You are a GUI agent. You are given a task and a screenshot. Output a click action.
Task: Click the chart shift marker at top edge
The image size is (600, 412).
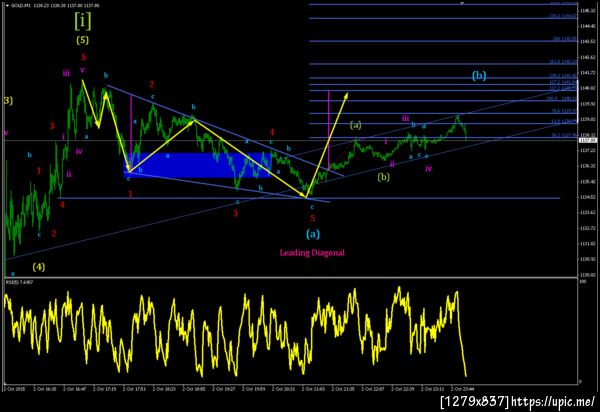(x=462, y=3)
